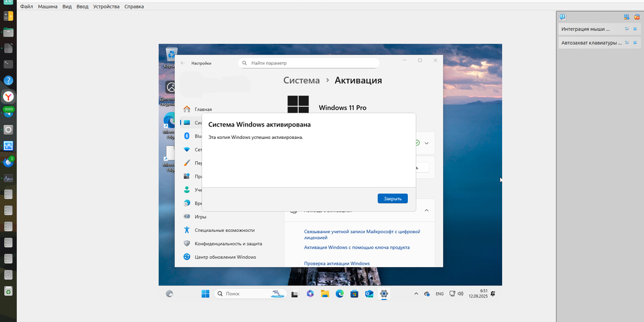Click the Settings gear on the taskbar
This screenshot has width=644, height=322.
tap(384, 293)
